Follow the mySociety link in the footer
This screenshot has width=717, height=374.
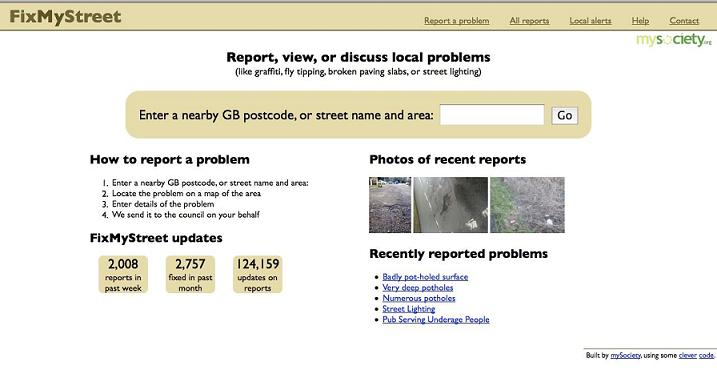tap(626, 355)
